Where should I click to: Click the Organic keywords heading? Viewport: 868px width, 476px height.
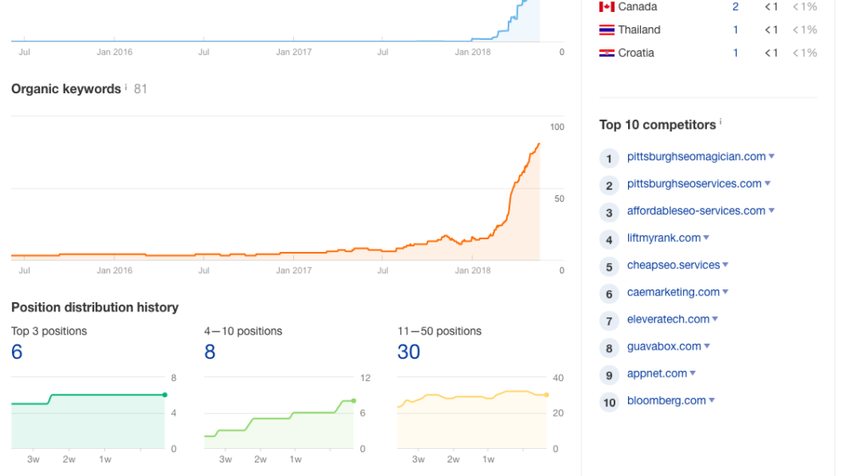pos(66,89)
